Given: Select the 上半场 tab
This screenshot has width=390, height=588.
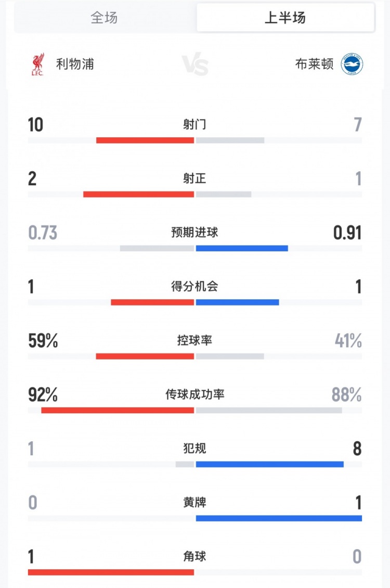Looking at the screenshot, I should pos(285,18).
